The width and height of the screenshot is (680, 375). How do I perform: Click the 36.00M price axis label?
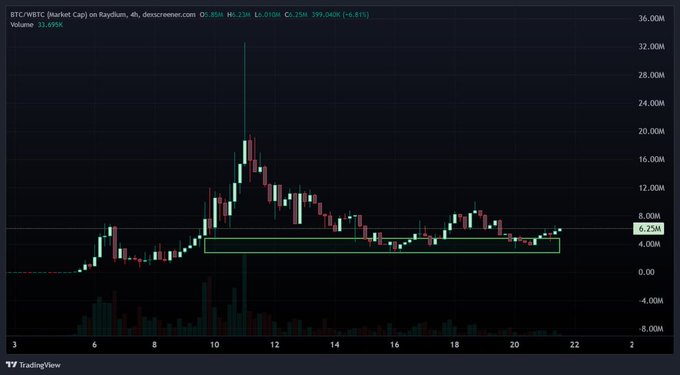[x=652, y=19]
